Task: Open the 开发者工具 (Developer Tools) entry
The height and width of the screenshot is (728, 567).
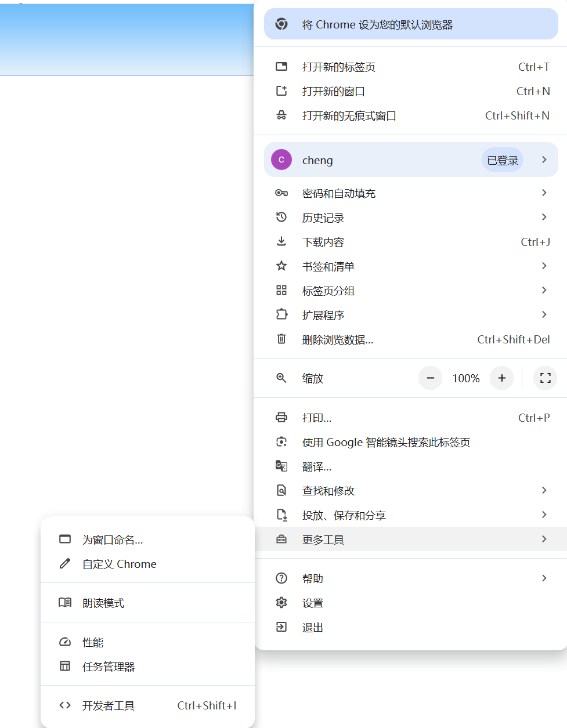Action: point(109,705)
